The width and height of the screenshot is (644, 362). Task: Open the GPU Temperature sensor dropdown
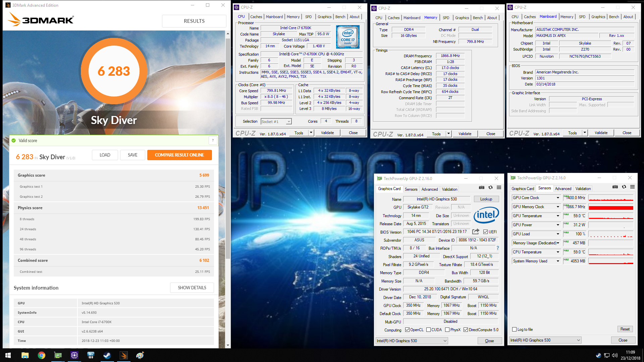tap(558, 216)
